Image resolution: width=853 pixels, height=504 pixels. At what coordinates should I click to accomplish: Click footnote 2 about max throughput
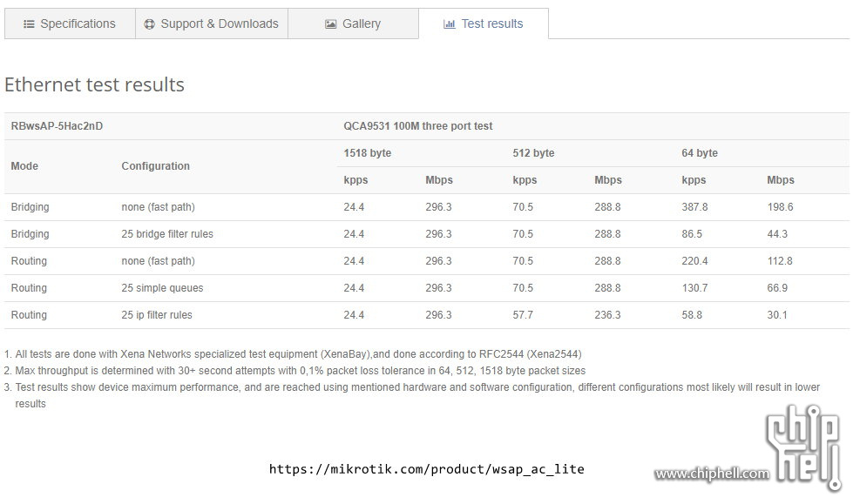(x=294, y=371)
